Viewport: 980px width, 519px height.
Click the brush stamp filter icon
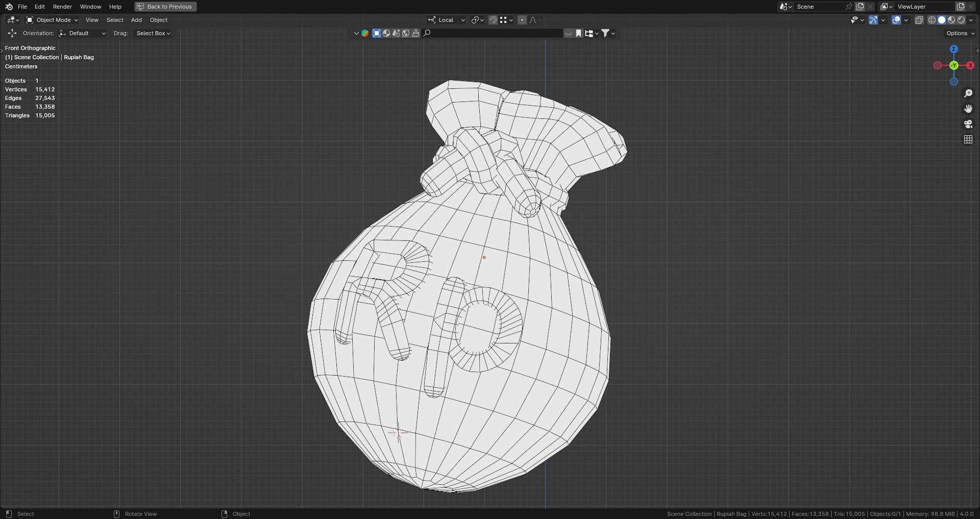[x=415, y=33]
